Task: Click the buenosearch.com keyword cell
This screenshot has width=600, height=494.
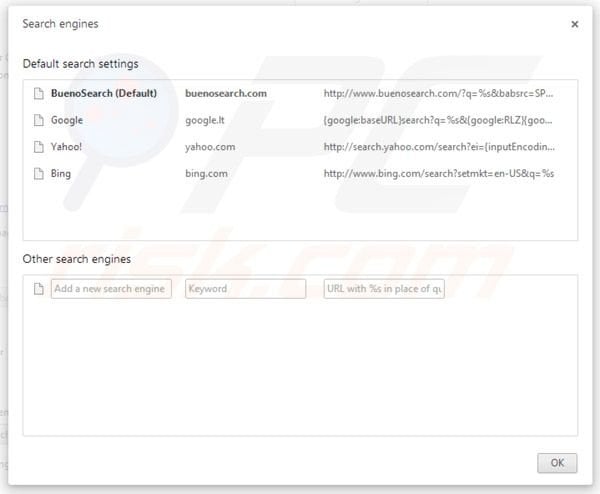Action: click(x=226, y=93)
